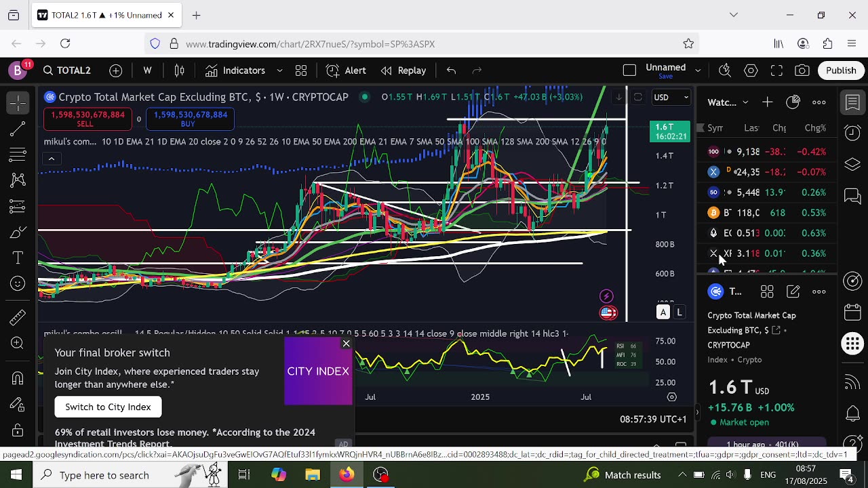Toggle lock all drawings
The height and width of the screenshot is (488, 868).
[18, 430]
